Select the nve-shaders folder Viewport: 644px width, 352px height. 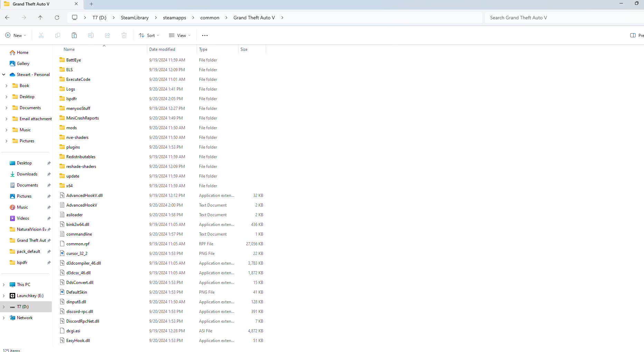point(77,137)
